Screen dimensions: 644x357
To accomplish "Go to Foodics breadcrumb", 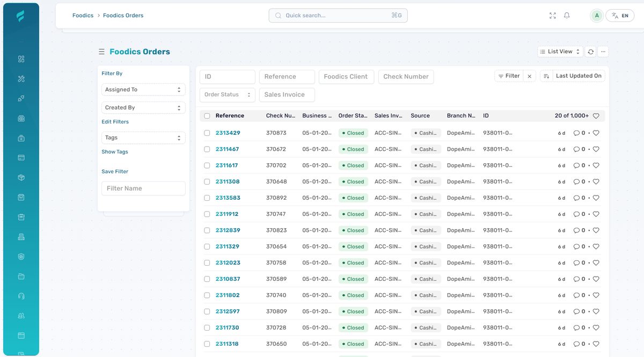I will coord(83,16).
